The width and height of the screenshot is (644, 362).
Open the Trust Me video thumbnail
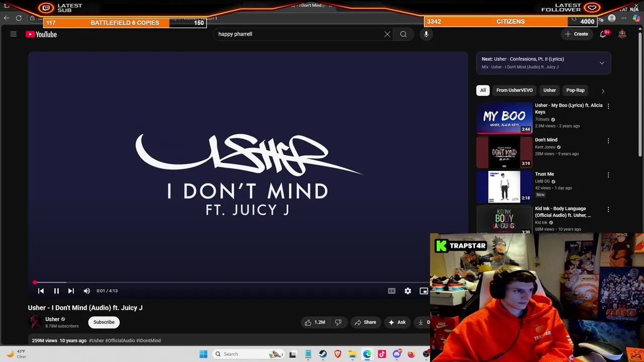coord(504,187)
